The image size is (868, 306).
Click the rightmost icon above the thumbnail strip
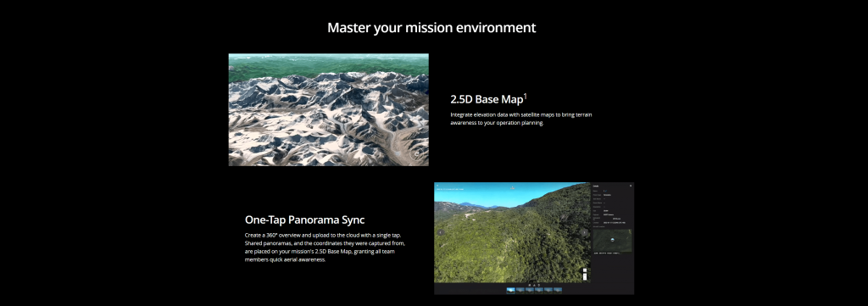(539, 285)
